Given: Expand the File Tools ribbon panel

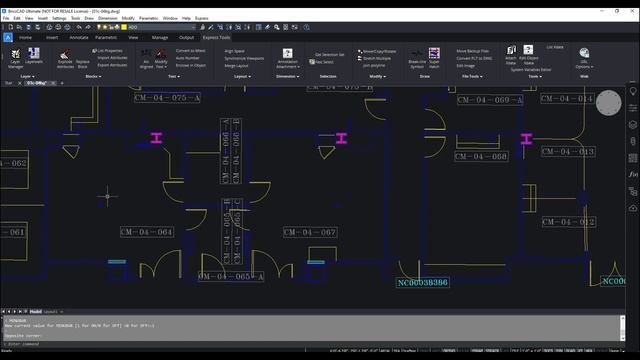Looking at the screenshot, I should (472, 76).
